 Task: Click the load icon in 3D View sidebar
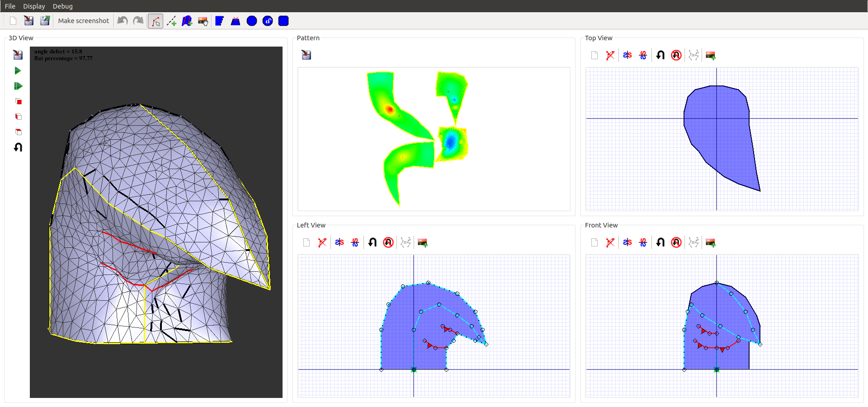[x=18, y=55]
